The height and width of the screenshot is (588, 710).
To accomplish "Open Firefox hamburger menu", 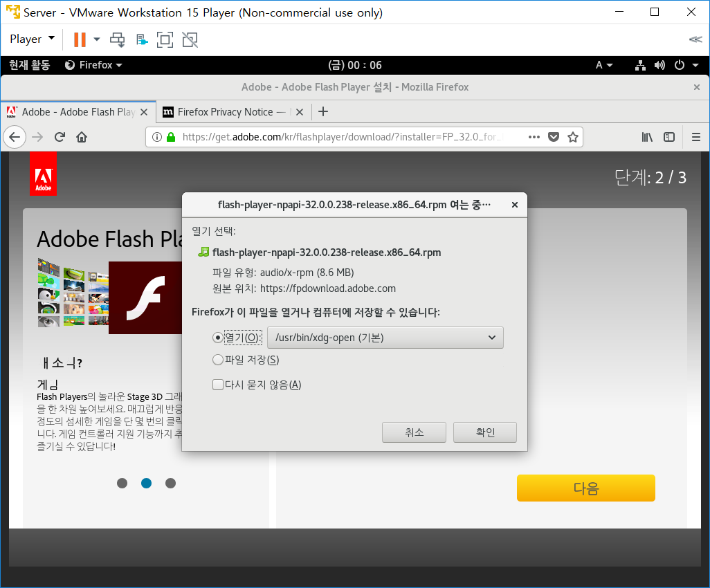I will coord(696,137).
